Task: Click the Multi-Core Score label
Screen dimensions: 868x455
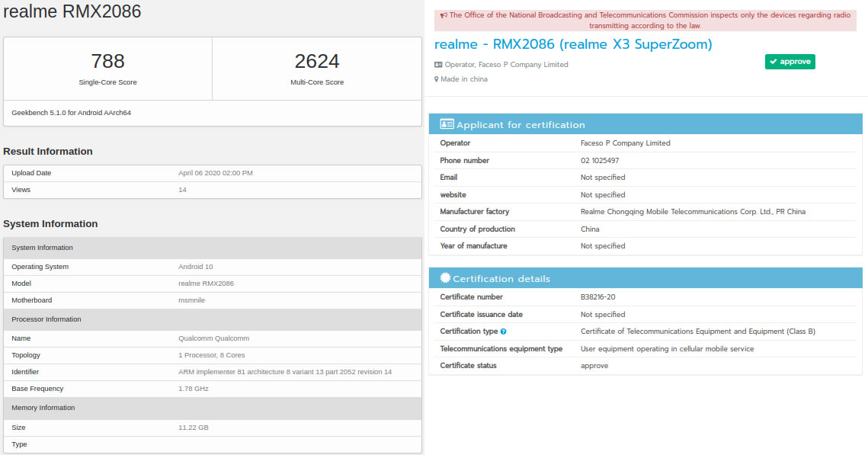Action: point(317,82)
